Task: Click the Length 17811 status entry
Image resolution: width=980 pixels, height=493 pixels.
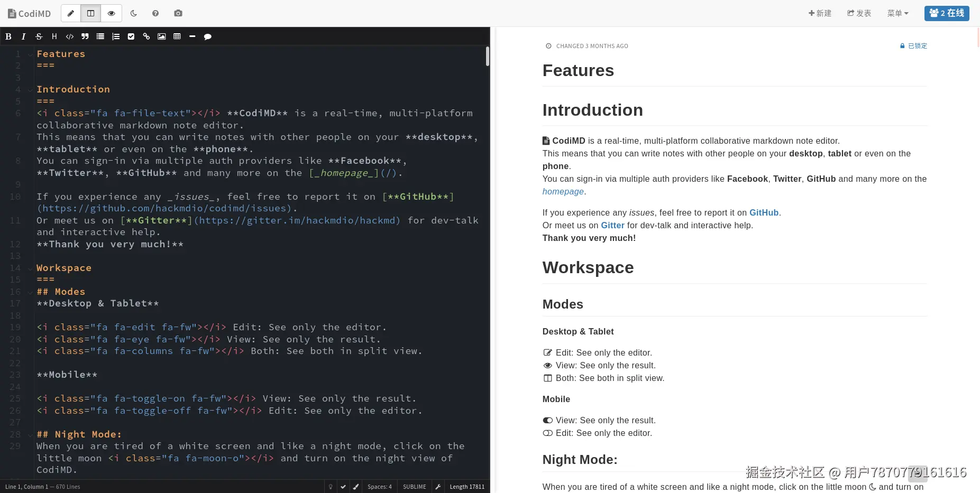Action: 467,487
